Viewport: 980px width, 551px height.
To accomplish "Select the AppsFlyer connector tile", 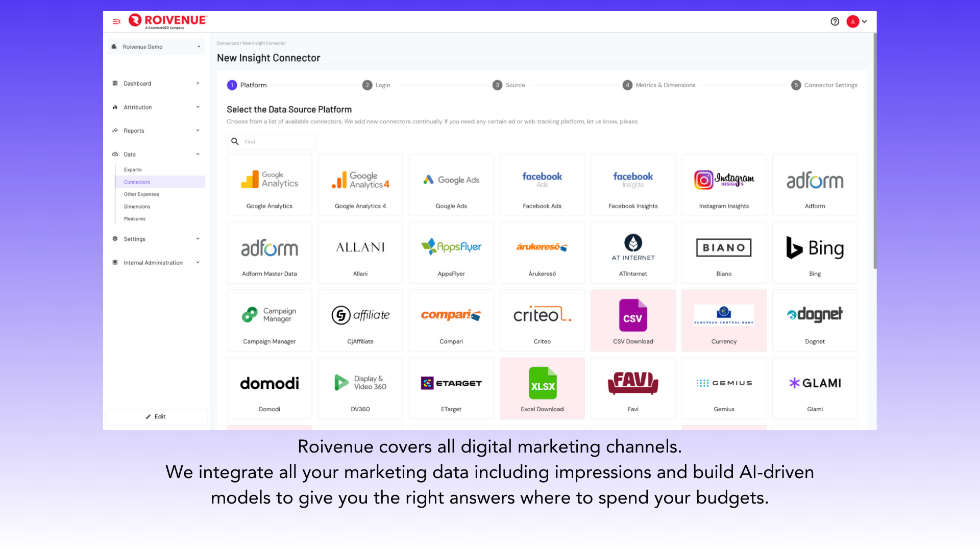I will (x=451, y=253).
